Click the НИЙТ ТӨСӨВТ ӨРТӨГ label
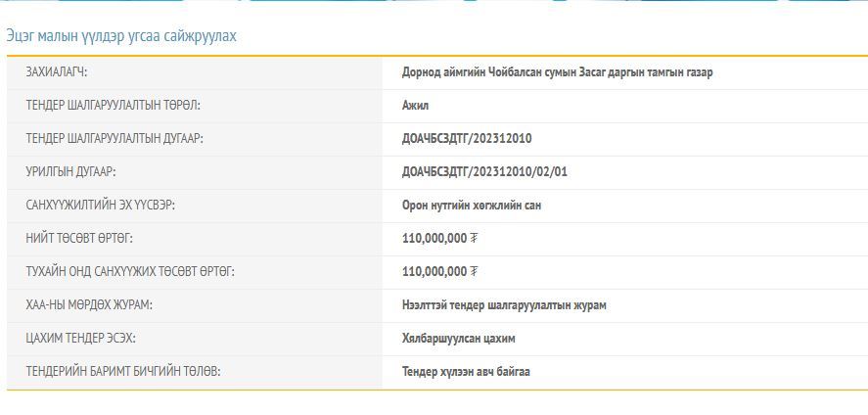This screenshot has width=868, height=415. tap(79, 239)
